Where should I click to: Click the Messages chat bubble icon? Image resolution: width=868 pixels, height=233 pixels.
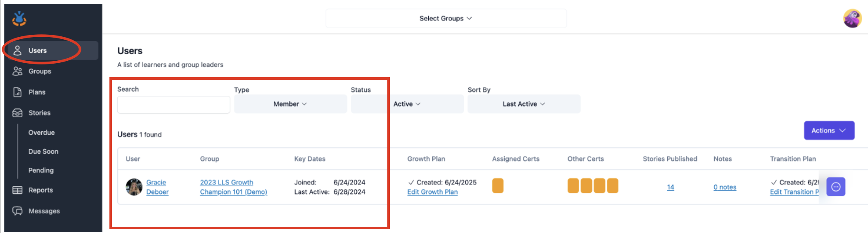click(17, 211)
